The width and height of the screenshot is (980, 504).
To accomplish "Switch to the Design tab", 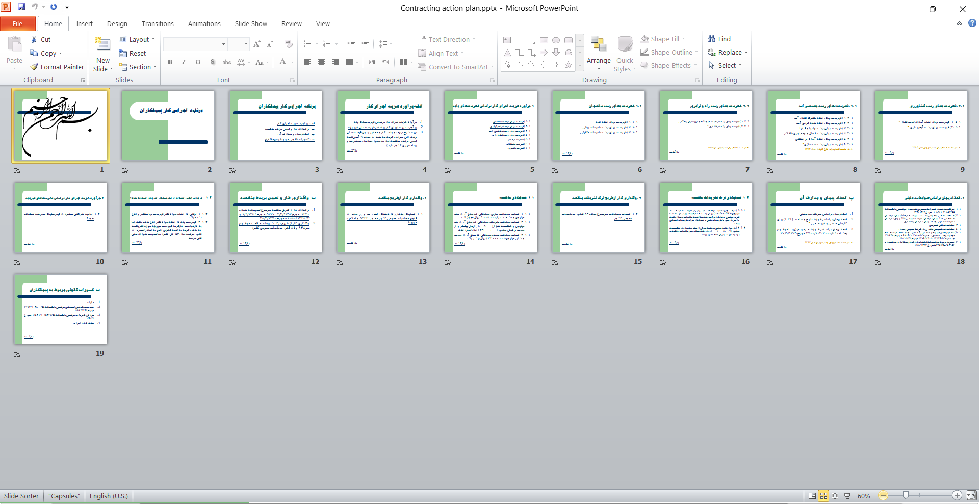I will tap(117, 23).
